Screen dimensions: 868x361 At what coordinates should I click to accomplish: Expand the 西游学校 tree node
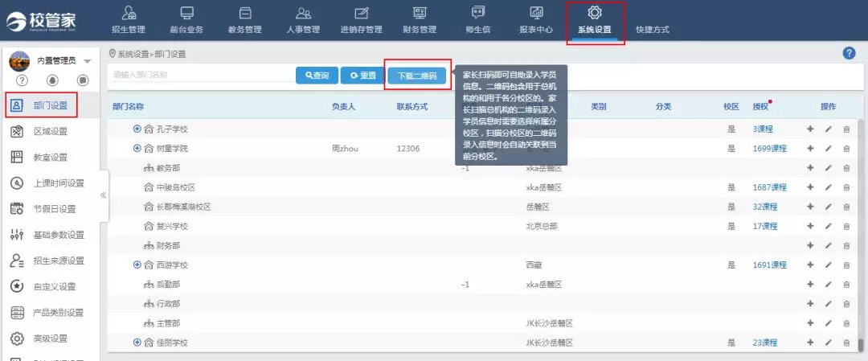coord(137,265)
